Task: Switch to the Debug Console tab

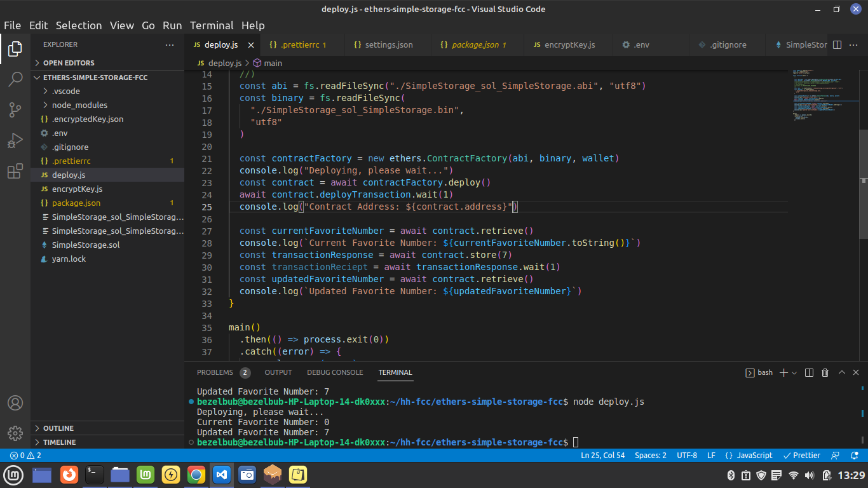Action: 335,372
